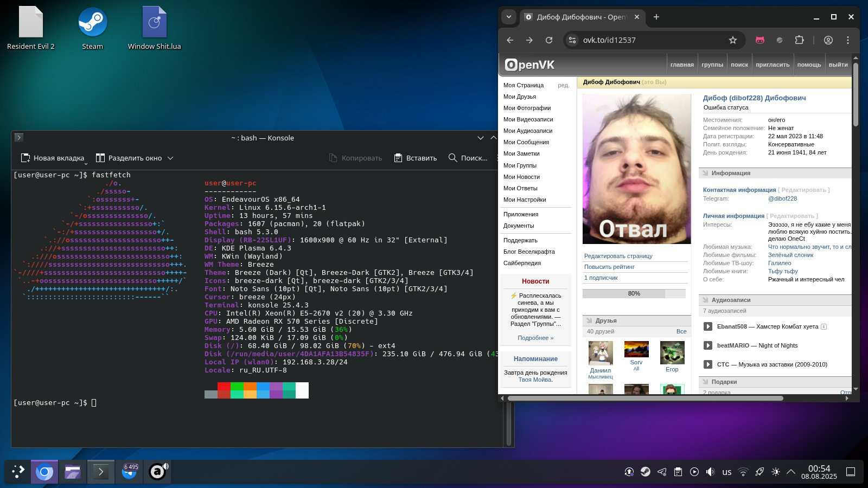Reload the OpenVK page
This screenshot has height=488, width=868.
[x=549, y=40]
